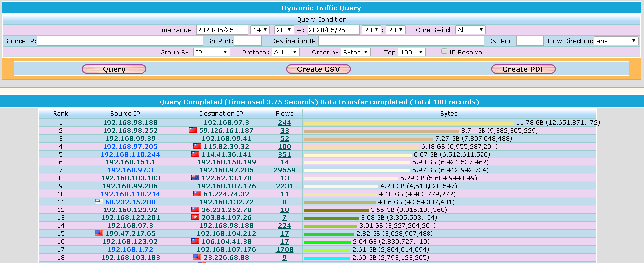Click destination IP 192.168.132.72

pos(226,202)
